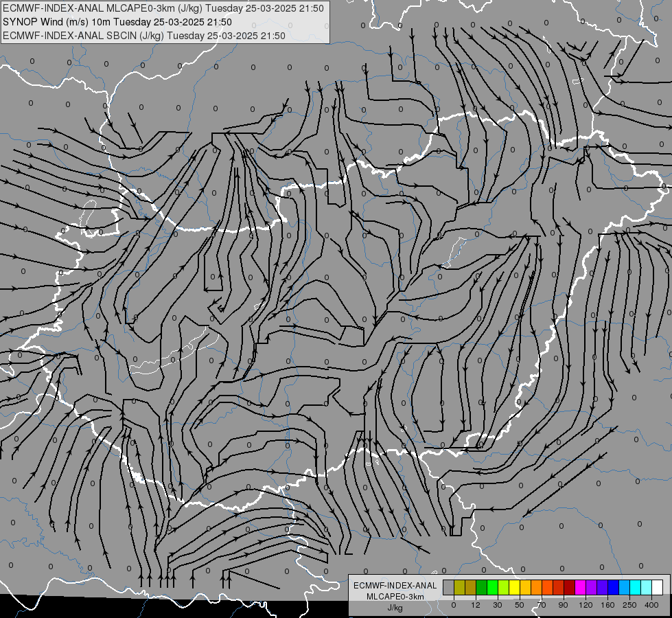This screenshot has height=618, width=672.
Task: Select the gray legend swatch
Action: pos(448,587)
